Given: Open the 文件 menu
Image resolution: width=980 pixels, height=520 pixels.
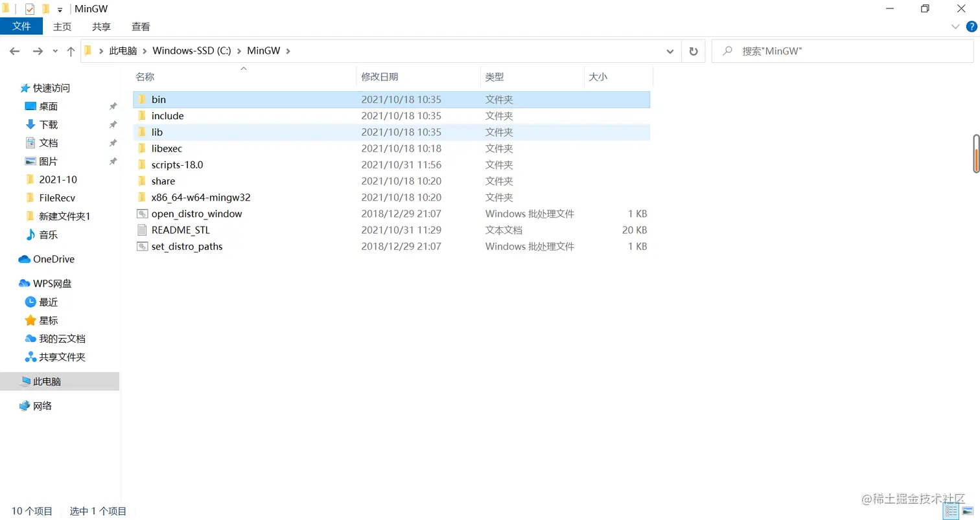Looking at the screenshot, I should tap(21, 27).
